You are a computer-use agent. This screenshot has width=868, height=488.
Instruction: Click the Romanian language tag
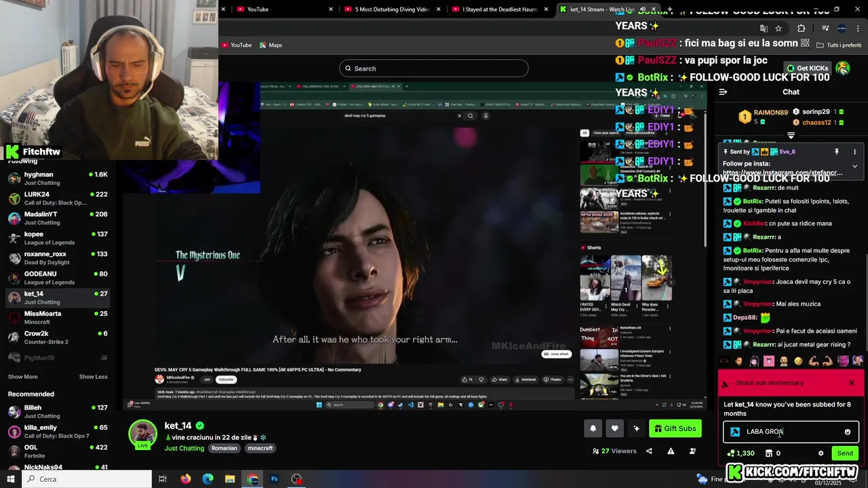tap(224, 448)
